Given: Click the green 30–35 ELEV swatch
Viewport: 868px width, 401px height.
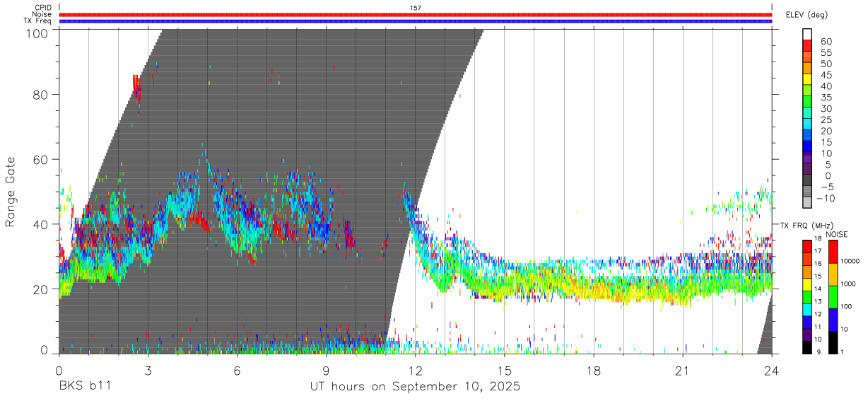Looking at the screenshot, I should (x=807, y=102).
